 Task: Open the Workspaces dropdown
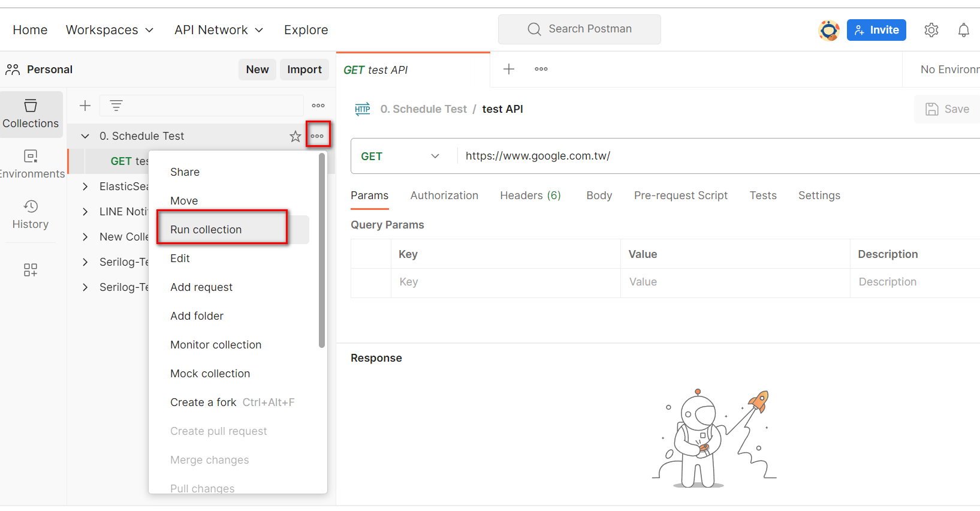[x=110, y=30]
